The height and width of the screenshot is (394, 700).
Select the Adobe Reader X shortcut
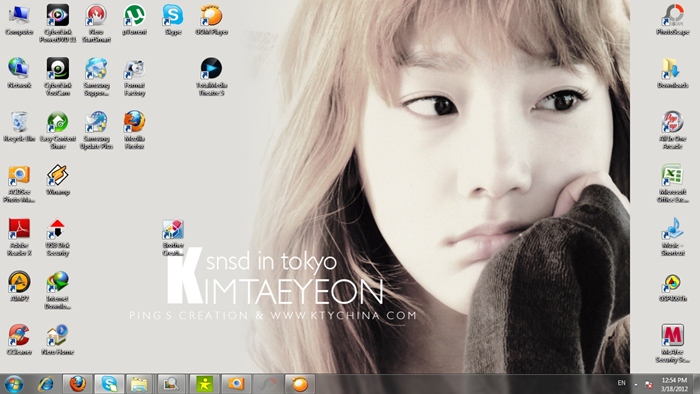19,237
